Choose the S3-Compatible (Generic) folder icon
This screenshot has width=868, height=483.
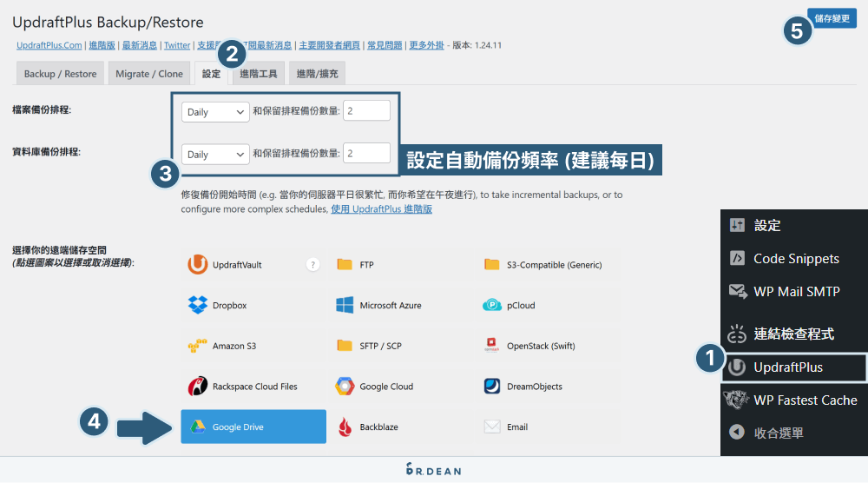click(x=492, y=264)
